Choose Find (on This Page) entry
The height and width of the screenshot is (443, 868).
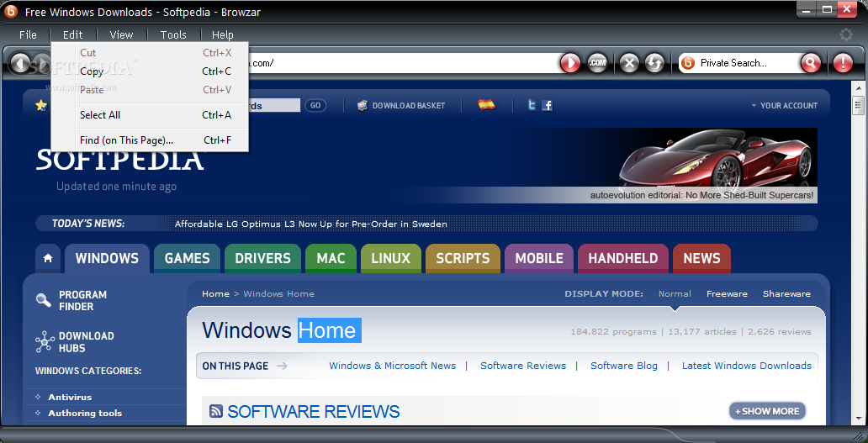click(150, 140)
